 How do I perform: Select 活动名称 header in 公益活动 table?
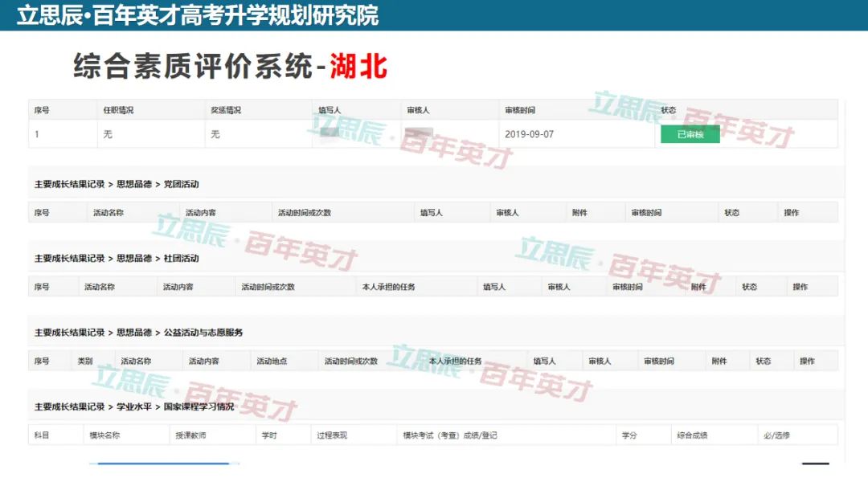click(136, 361)
